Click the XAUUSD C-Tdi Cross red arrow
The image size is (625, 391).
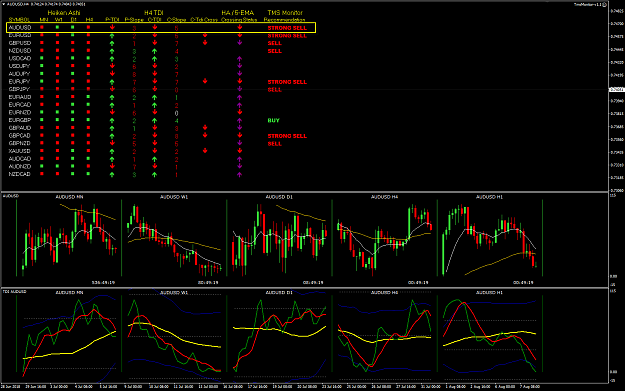(x=205, y=151)
